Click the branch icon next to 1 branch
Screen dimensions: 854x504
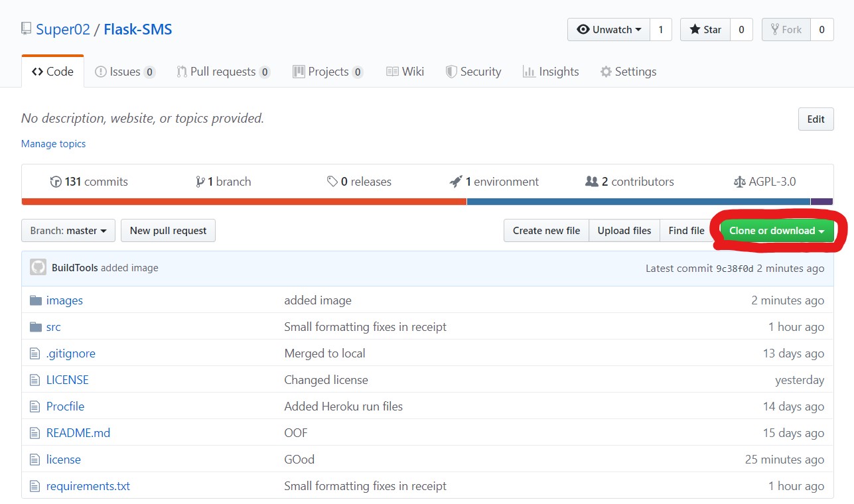coord(200,182)
